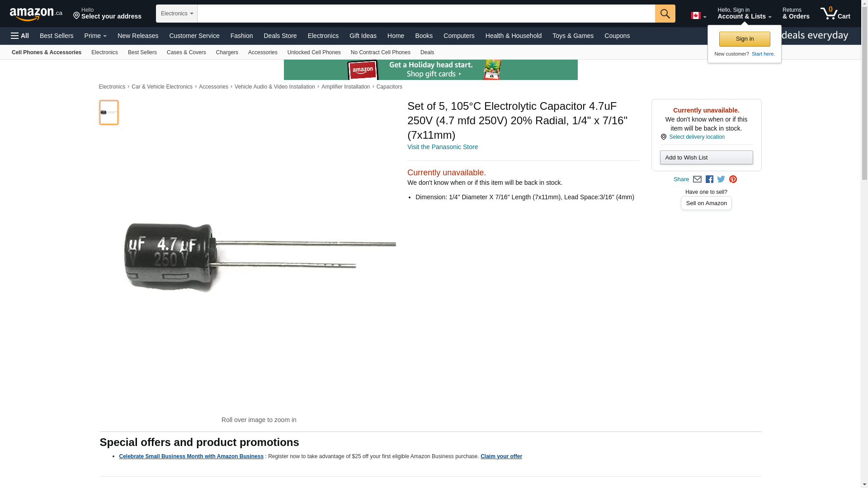Open the Deals Store tab
Viewport: 868px width, 488px height.
pyautogui.click(x=280, y=36)
